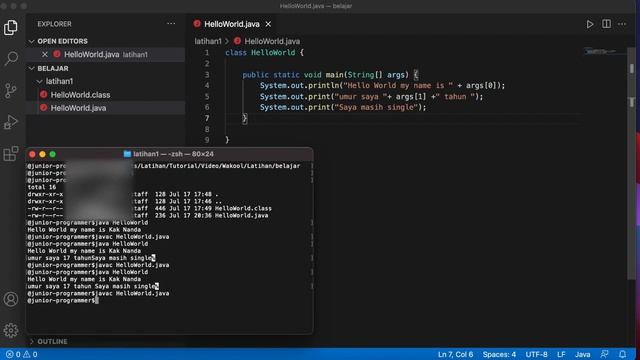The width and height of the screenshot is (640, 360).
Task: Change language mode via Java
Action: pyautogui.click(x=582, y=354)
